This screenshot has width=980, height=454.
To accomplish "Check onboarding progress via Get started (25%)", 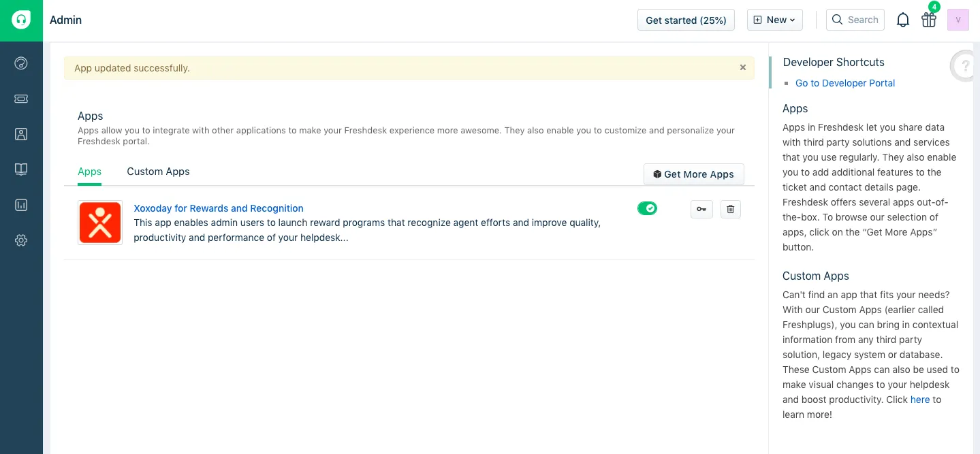I will tap(685, 20).
